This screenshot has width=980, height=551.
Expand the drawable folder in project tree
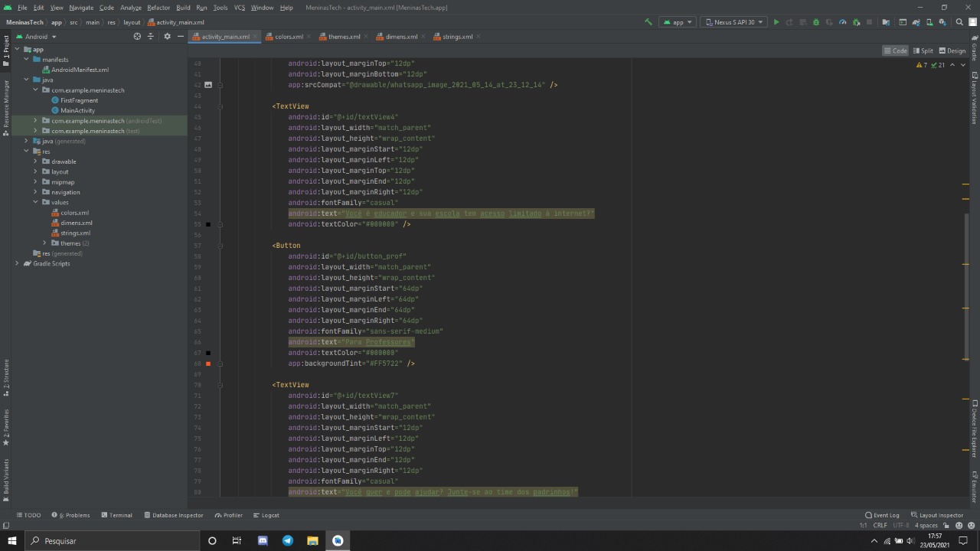click(35, 161)
